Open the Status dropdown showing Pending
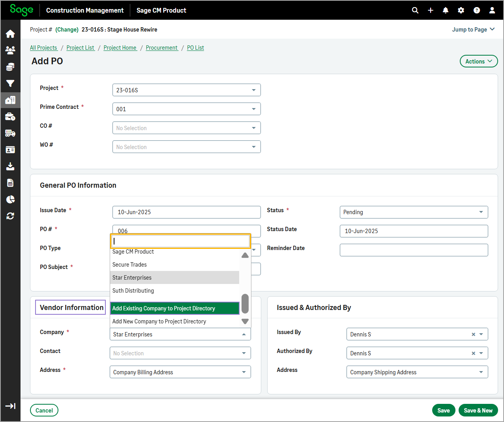504x422 pixels. (x=414, y=212)
